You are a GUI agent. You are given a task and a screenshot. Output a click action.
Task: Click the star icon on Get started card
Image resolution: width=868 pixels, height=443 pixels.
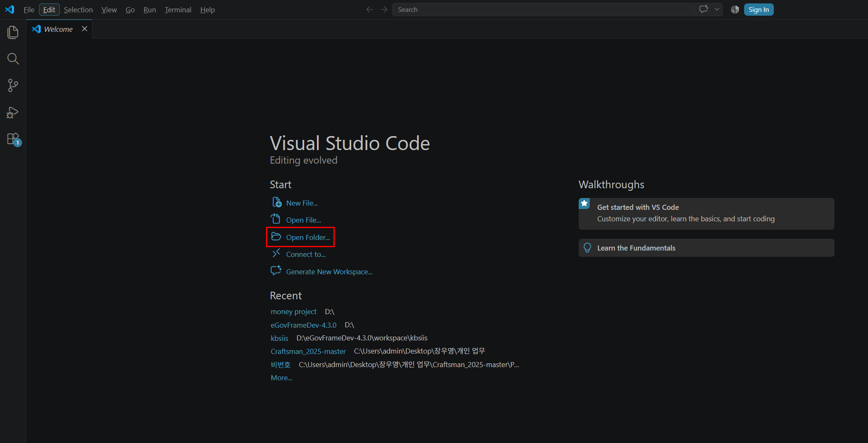pos(584,203)
